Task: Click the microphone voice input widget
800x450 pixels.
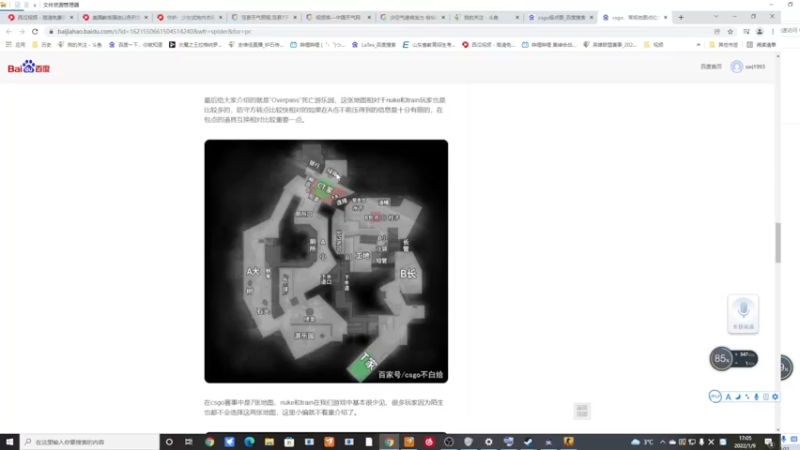Action: tap(743, 313)
